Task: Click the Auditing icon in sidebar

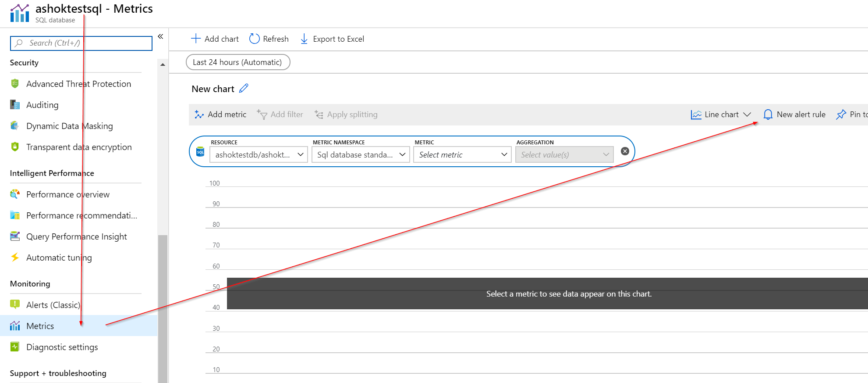Action: point(15,104)
